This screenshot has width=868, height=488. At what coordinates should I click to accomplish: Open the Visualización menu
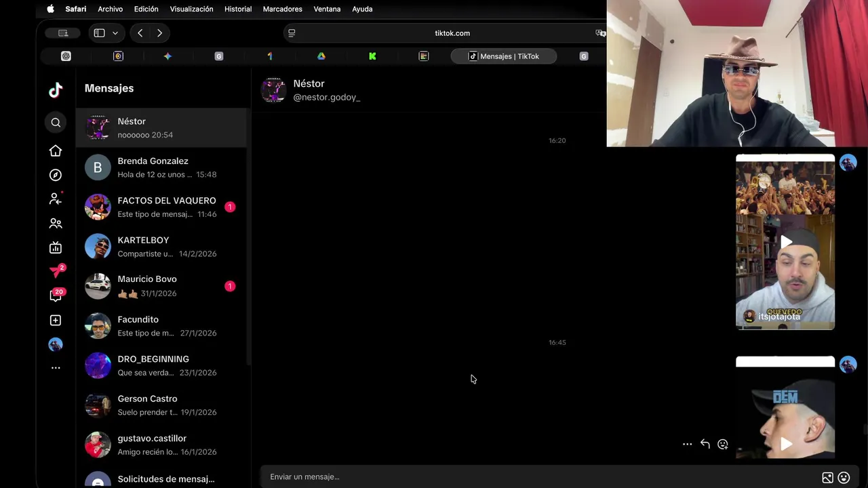click(191, 9)
